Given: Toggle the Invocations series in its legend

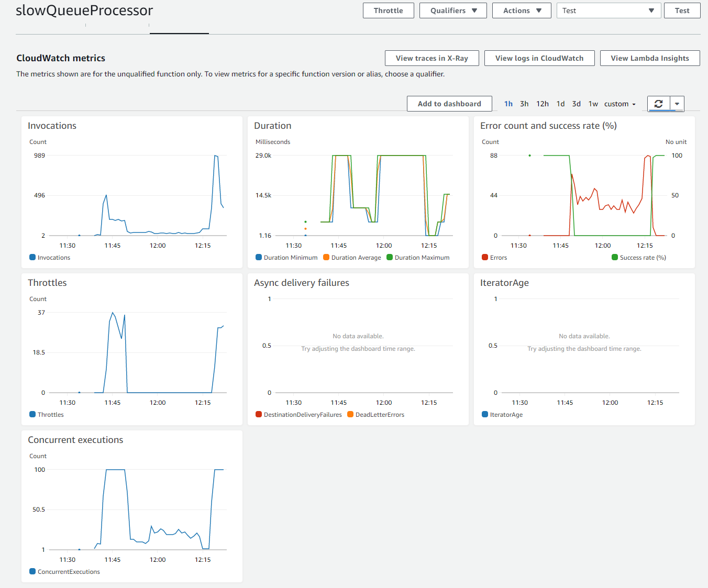Looking at the screenshot, I should coord(31,257).
